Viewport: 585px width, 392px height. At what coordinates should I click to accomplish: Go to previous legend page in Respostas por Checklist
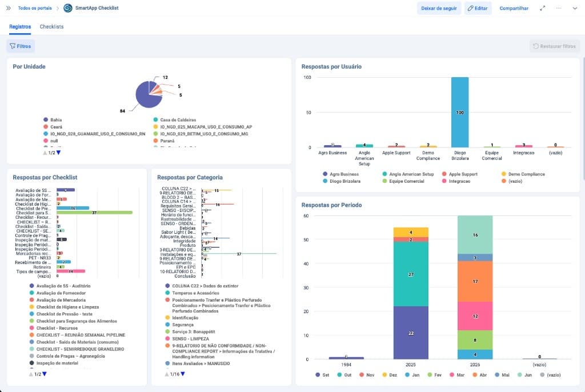pyautogui.click(x=31, y=374)
